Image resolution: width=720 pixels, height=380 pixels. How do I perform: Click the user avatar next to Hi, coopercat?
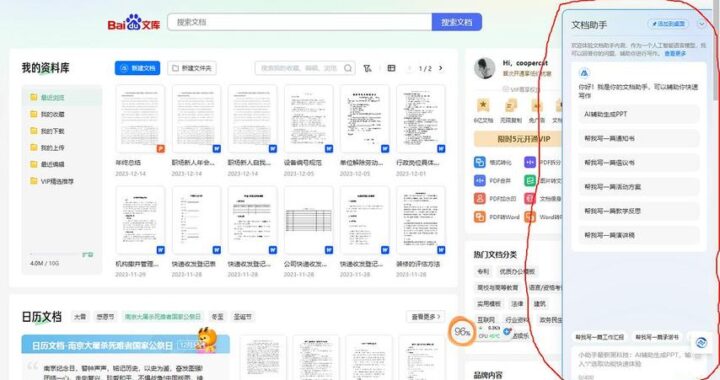click(484, 68)
